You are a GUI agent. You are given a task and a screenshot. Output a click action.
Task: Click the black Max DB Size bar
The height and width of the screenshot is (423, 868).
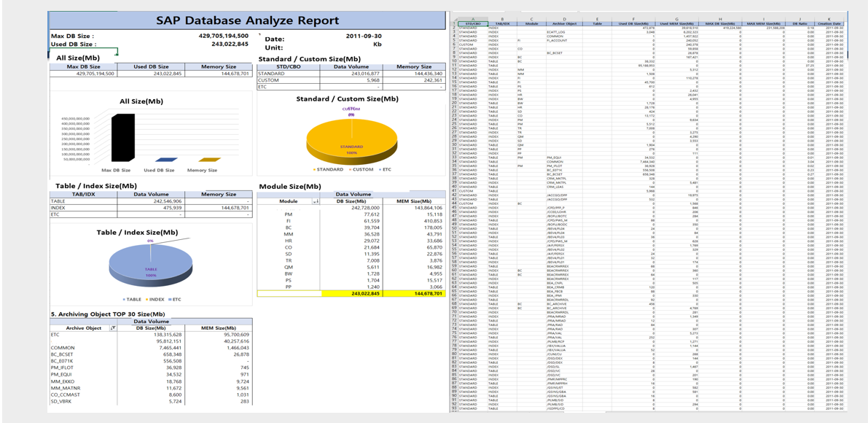coord(123,137)
